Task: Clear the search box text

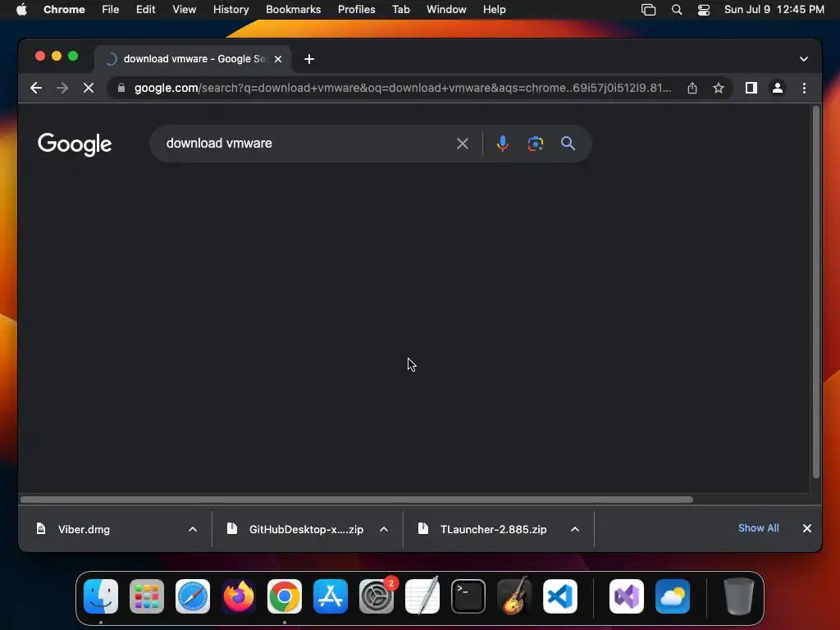Action: (x=463, y=144)
